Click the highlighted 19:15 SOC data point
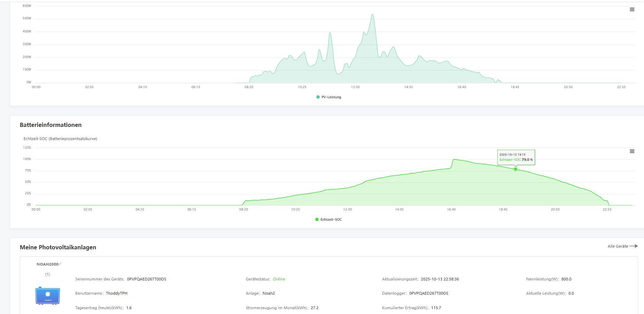Screen dimensions: 644x314 click(516, 169)
